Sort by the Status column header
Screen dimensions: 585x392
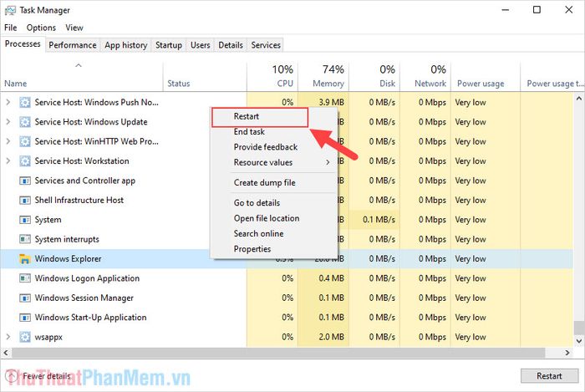[x=205, y=76]
